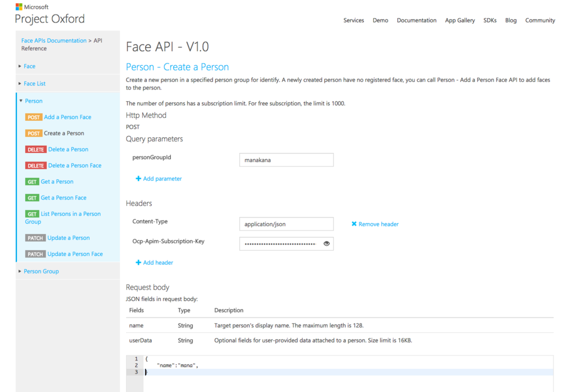Click the DELETE badge next to Delete a Person
Viewport: 576px width, 392px height.
(35, 150)
